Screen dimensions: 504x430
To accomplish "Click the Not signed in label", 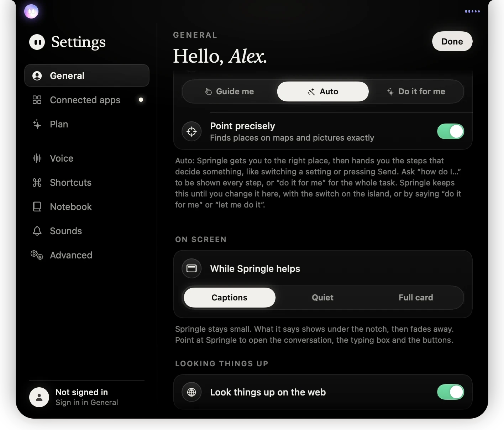I will tap(82, 392).
